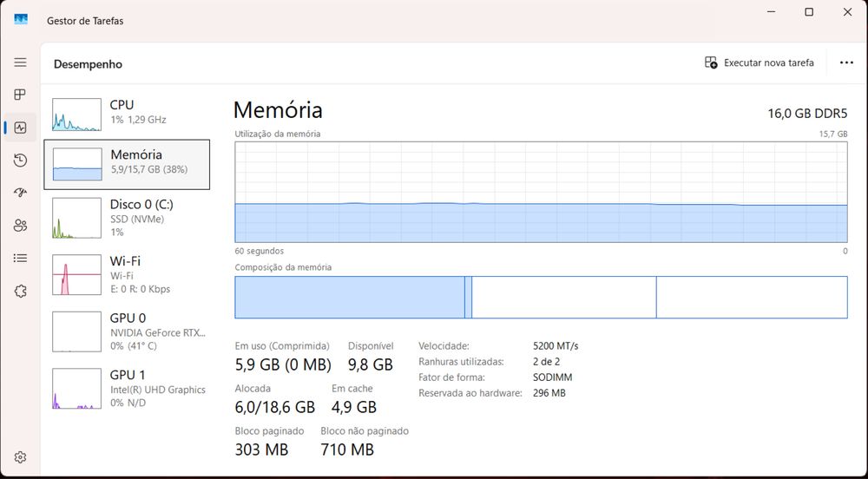Click the Disponível 9,8 GB value
This screenshot has width=868, height=479.
371,364
